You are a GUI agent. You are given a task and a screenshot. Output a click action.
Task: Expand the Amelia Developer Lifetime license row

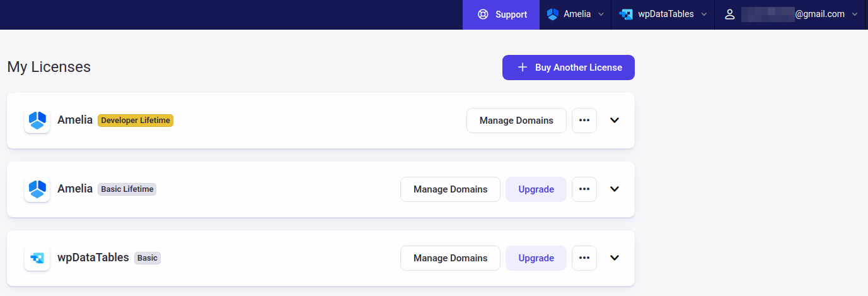[615, 121]
